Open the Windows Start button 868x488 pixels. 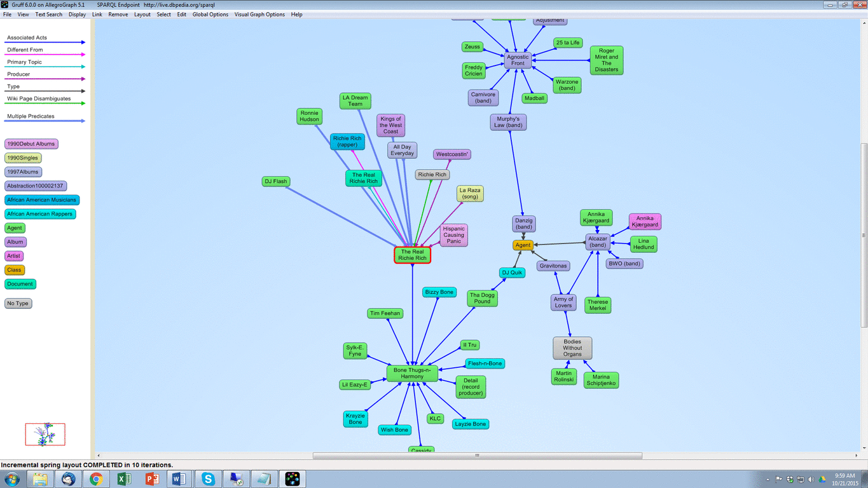pos(12,479)
